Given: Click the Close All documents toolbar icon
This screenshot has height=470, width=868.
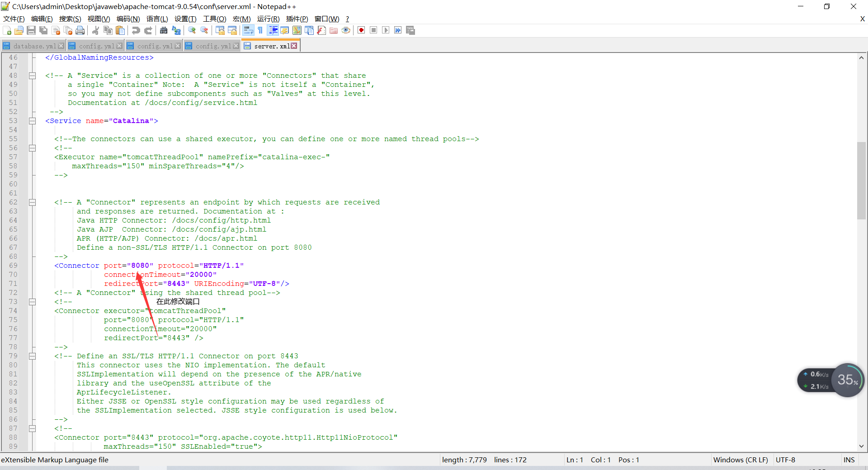Looking at the screenshot, I should [x=68, y=30].
